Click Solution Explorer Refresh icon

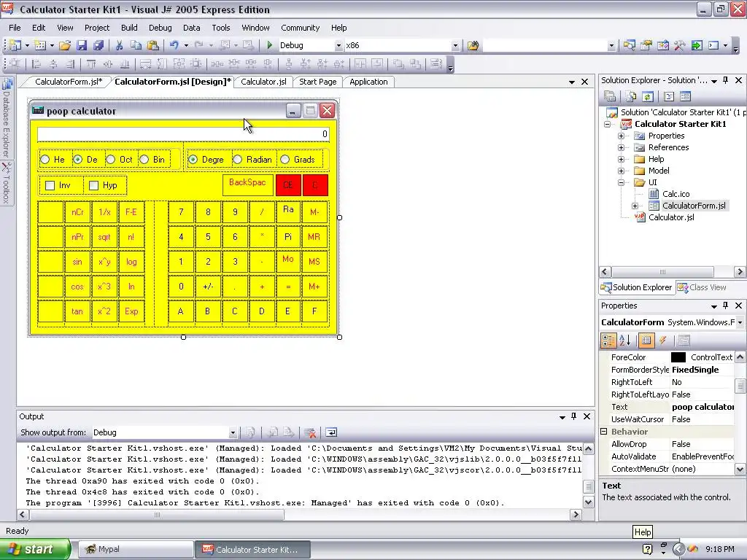(x=648, y=97)
